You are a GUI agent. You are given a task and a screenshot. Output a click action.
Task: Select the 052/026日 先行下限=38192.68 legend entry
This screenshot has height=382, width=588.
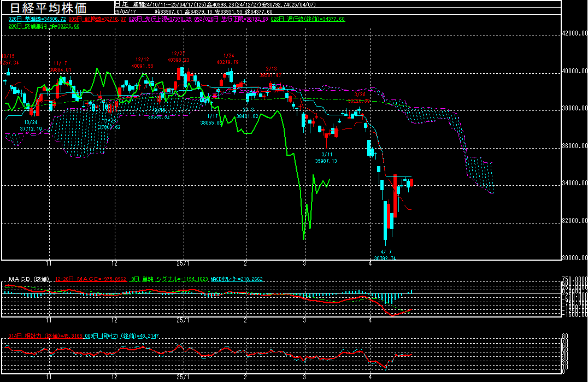[x=231, y=19]
